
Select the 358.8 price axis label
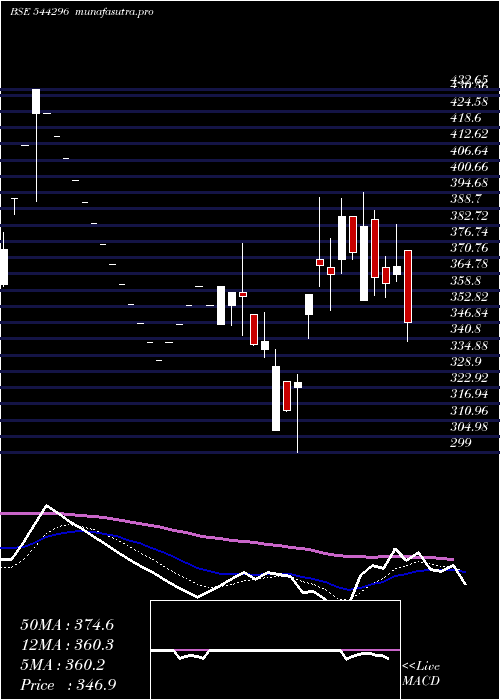pos(466,281)
